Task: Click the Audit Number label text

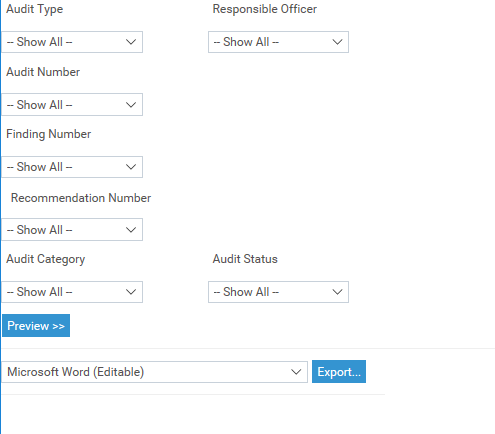Action: [43, 72]
